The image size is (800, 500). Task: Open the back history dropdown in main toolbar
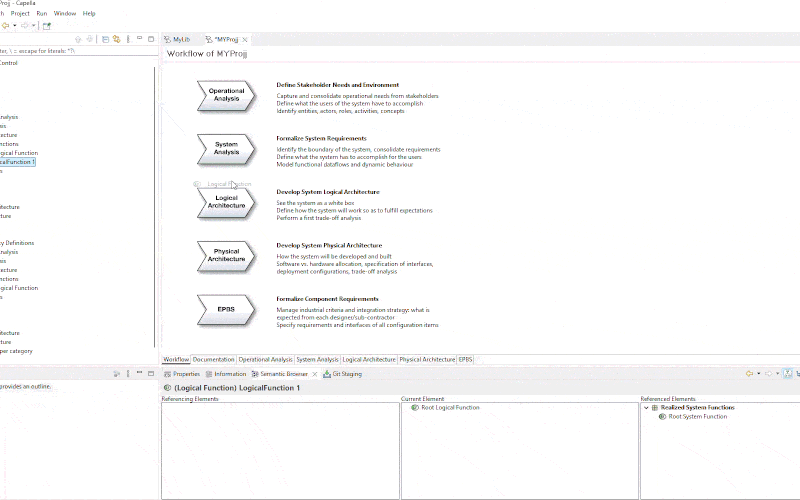pyautogui.click(x=13, y=25)
